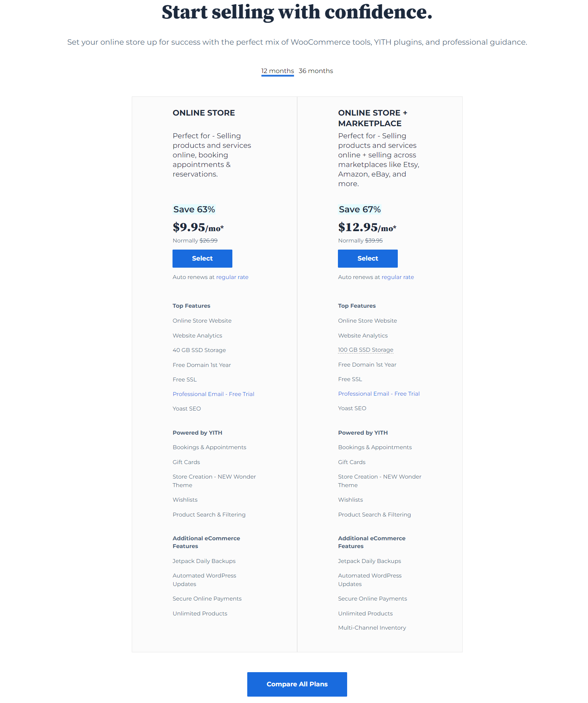Open regular rate link under Marketplace plan

pyautogui.click(x=398, y=277)
